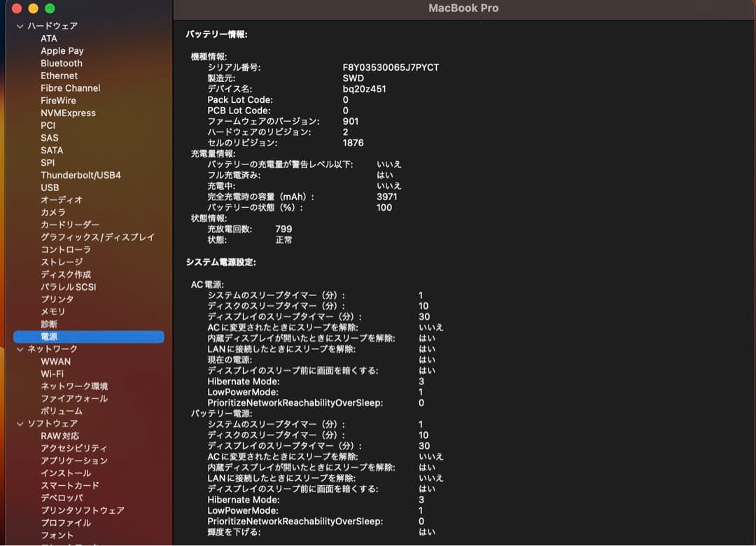The width and height of the screenshot is (756, 546).
Task: Open the 診断 diagnostics section
Action: [x=48, y=324]
